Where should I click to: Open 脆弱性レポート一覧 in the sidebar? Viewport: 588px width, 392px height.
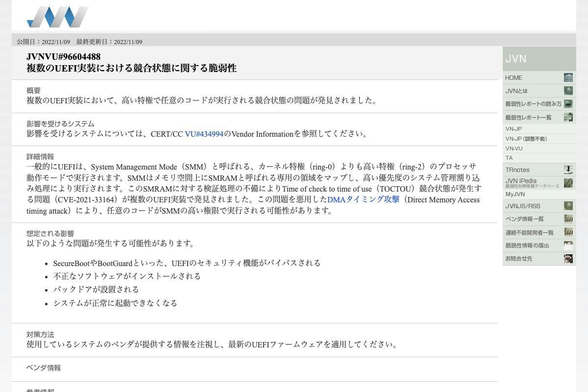539,117
